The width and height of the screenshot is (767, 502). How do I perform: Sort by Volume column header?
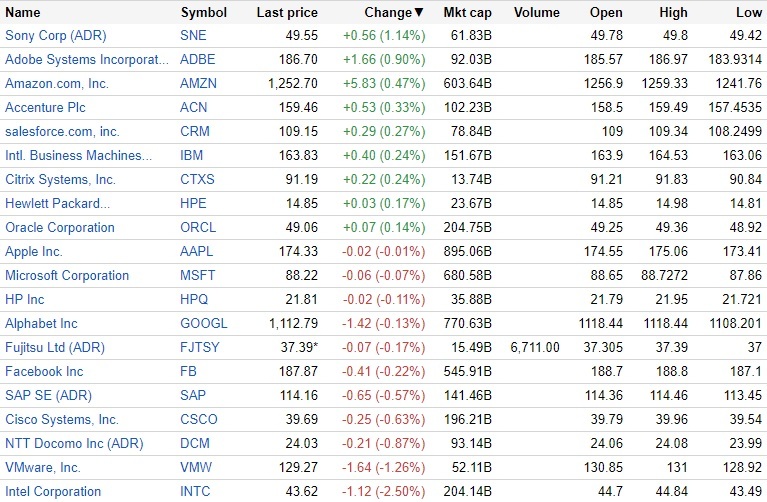pos(536,13)
